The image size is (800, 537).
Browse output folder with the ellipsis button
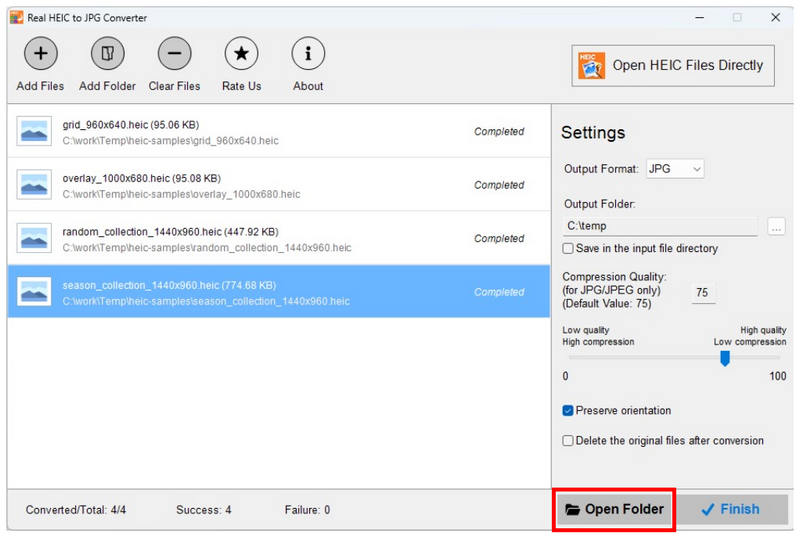coord(776,226)
